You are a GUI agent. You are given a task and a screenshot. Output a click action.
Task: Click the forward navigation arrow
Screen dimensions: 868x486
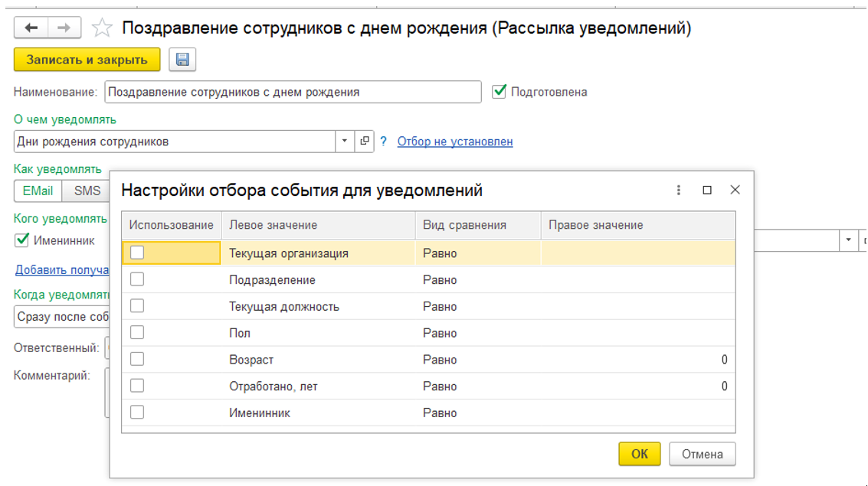(64, 28)
